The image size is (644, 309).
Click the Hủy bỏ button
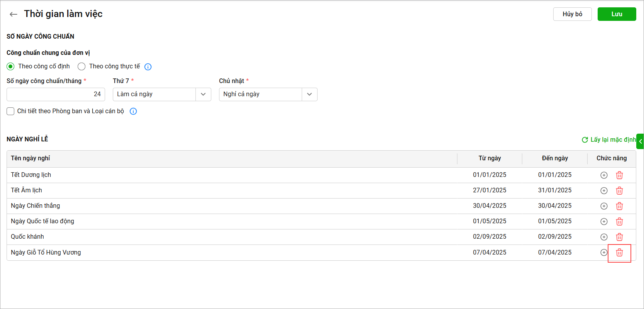pyautogui.click(x=572, y=14)
